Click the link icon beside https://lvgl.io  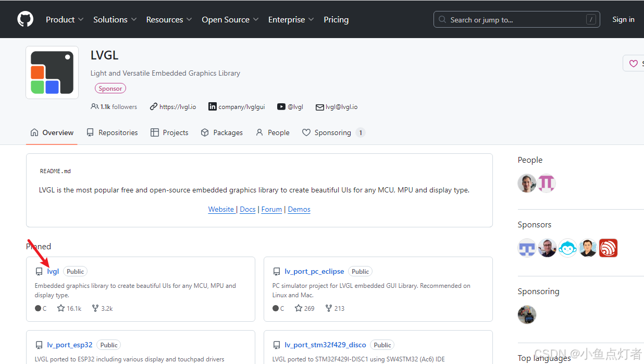pyautogui.click(x=154, y=106)
